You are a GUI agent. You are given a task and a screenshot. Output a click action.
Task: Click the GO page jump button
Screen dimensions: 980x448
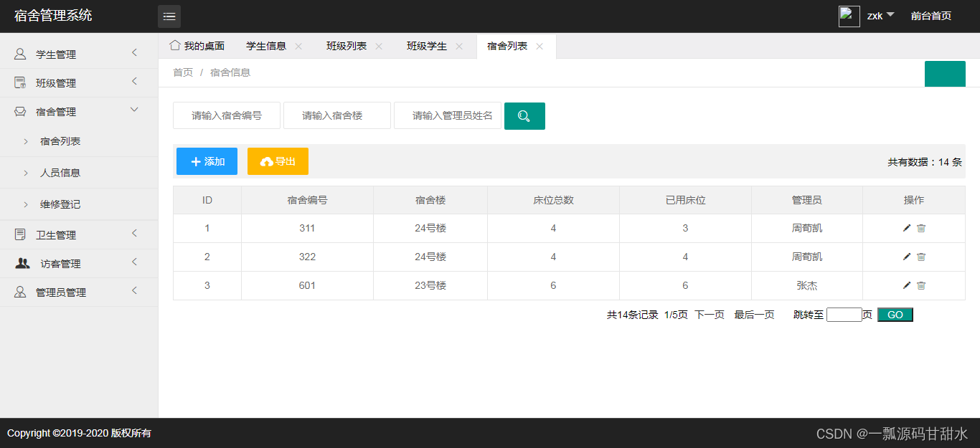[895, 315]
